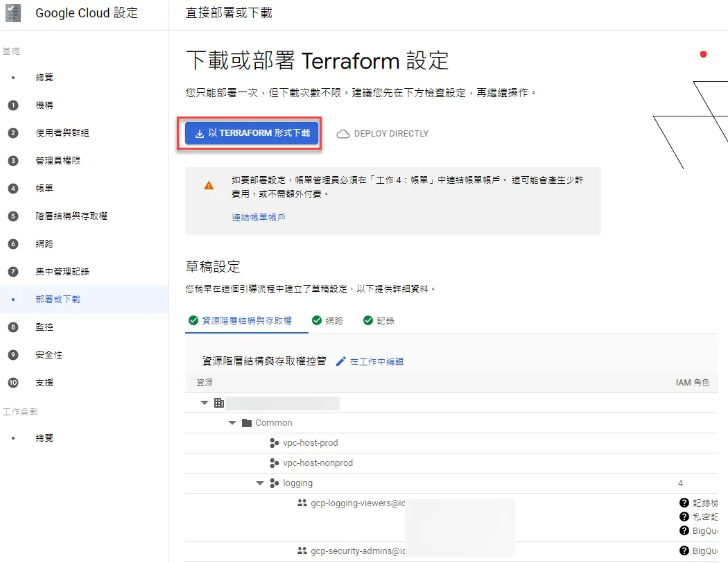Open step 2 使用者與群組
Viewport: 728px width, 563px height.
pos(62,132)
